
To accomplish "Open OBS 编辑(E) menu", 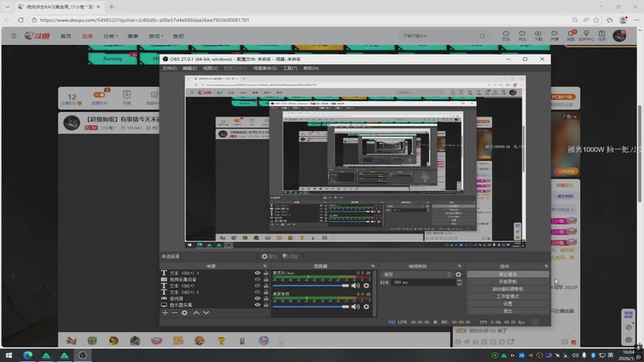I will [x=190, y=68].
